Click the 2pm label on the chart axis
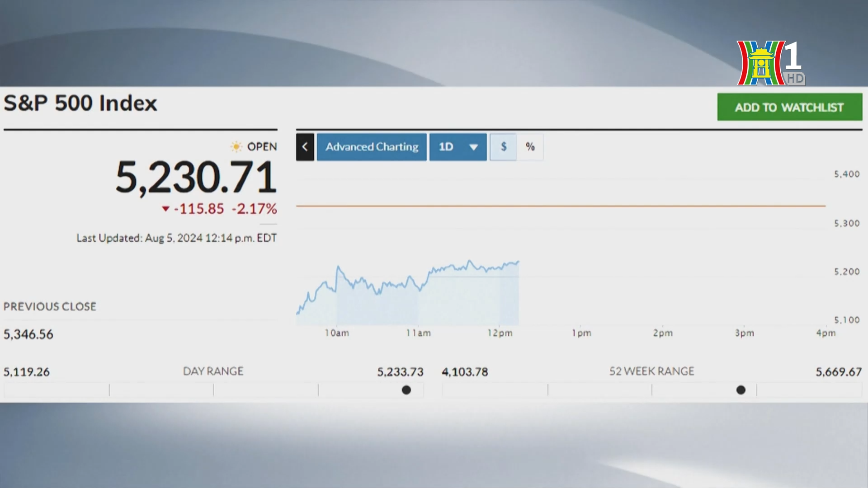 pos(663,333)
